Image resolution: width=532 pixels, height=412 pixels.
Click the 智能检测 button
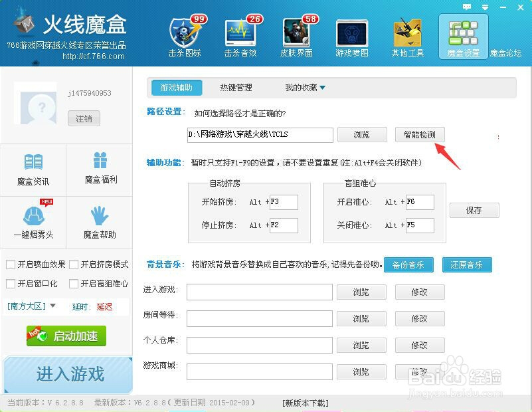419,135
